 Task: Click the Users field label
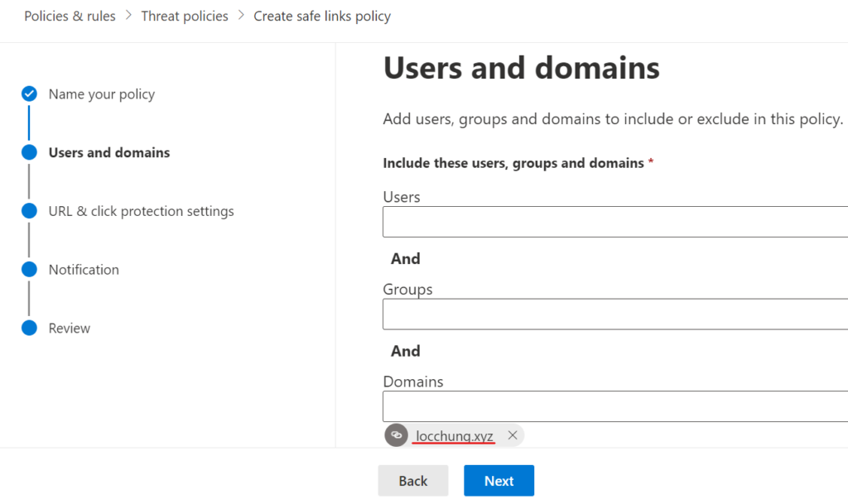pos(402,197)
